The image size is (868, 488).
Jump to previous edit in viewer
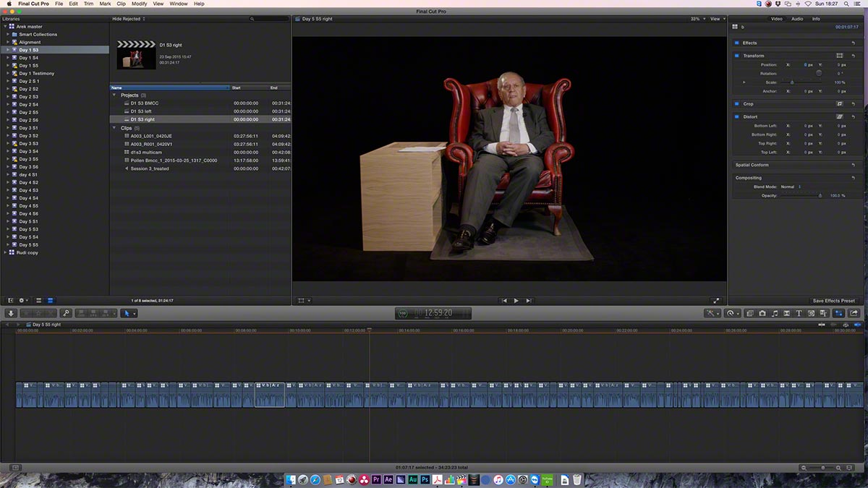coord(504,301)
